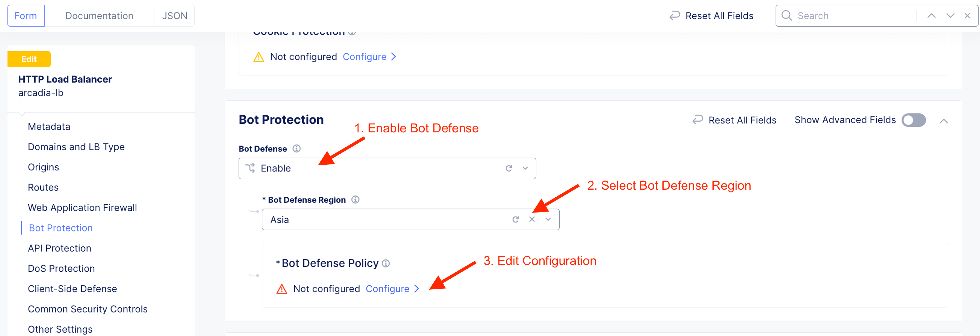
Task: Open the Bot Defense Enable dropdown
Action: (x=525, y=168)
